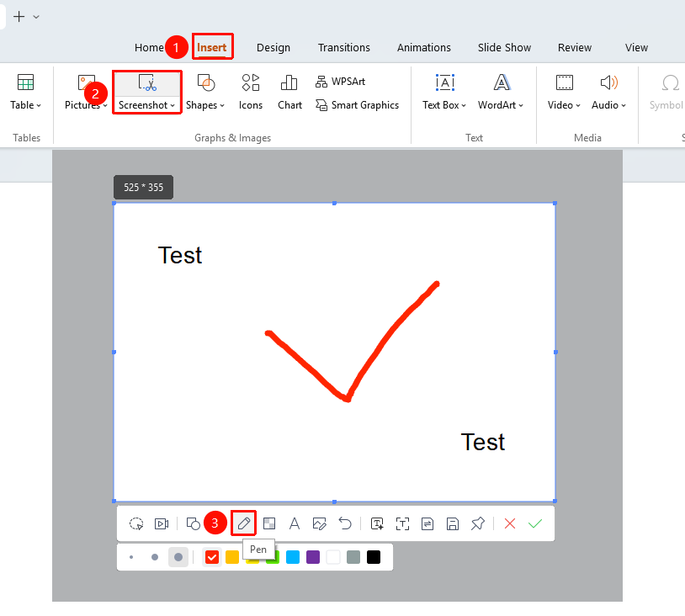This screenshot has width=685, height=616.
Task: Insert Smart Graphics
Action: pyautogui.click(x=357, y=105)
